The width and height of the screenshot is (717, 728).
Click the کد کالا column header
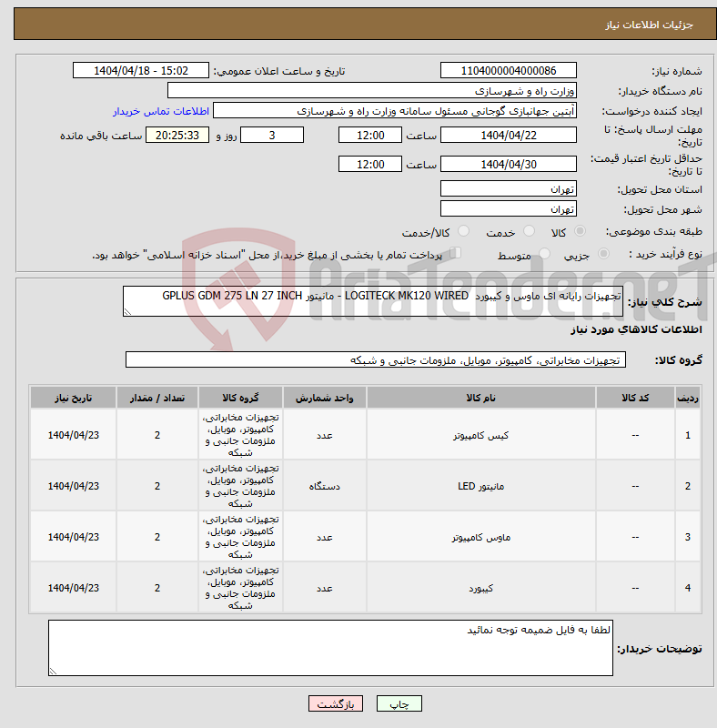click(635, 398)
